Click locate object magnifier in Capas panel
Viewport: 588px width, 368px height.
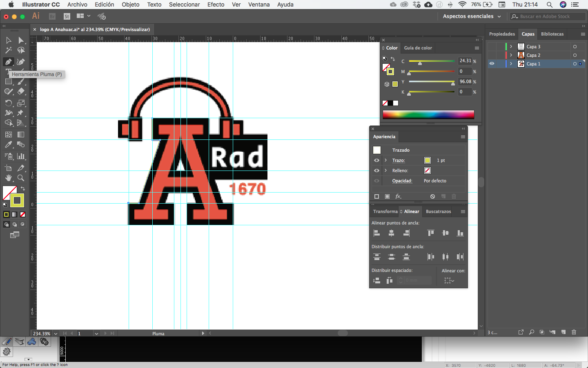pyautogui.click(x=531, y=332)
